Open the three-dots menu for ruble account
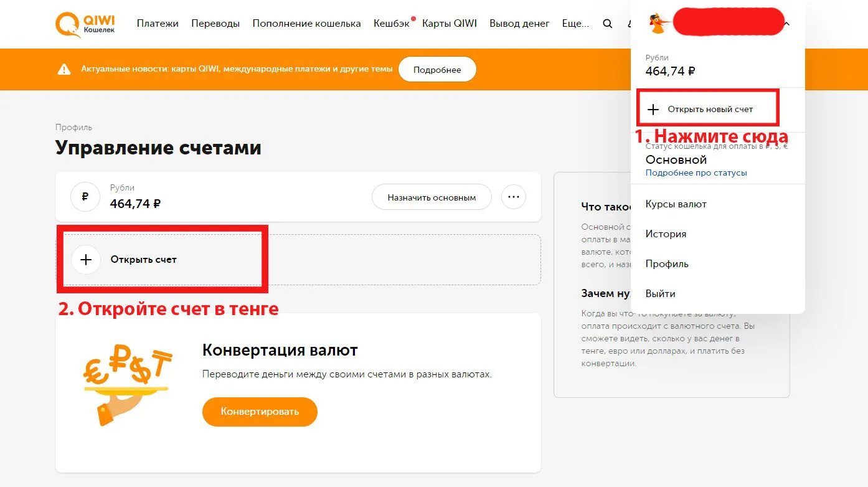 tap(513, 197)
